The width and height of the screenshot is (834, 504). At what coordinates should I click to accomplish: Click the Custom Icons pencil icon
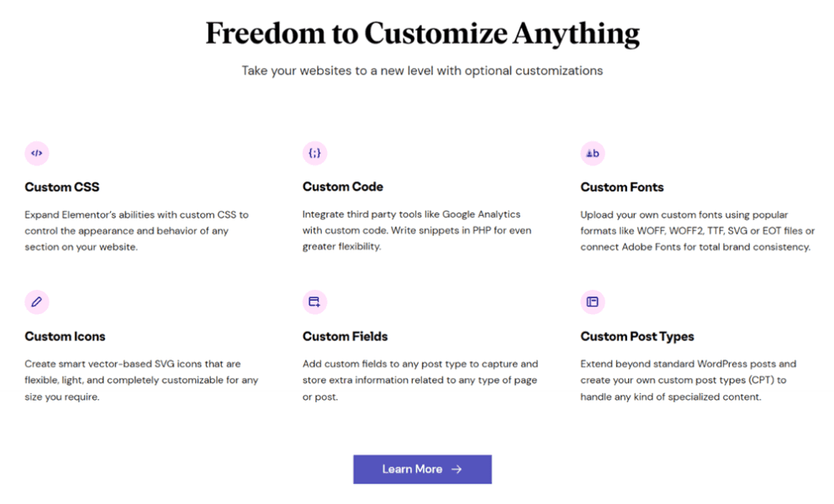click(36, 302)
